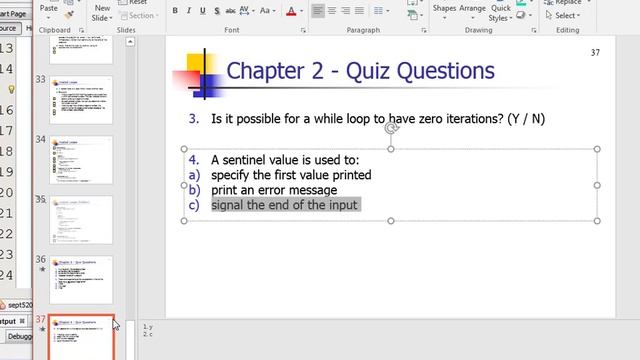Open the Select dropdown in Editing
The image size is (640, 360).
click(563, 16)
